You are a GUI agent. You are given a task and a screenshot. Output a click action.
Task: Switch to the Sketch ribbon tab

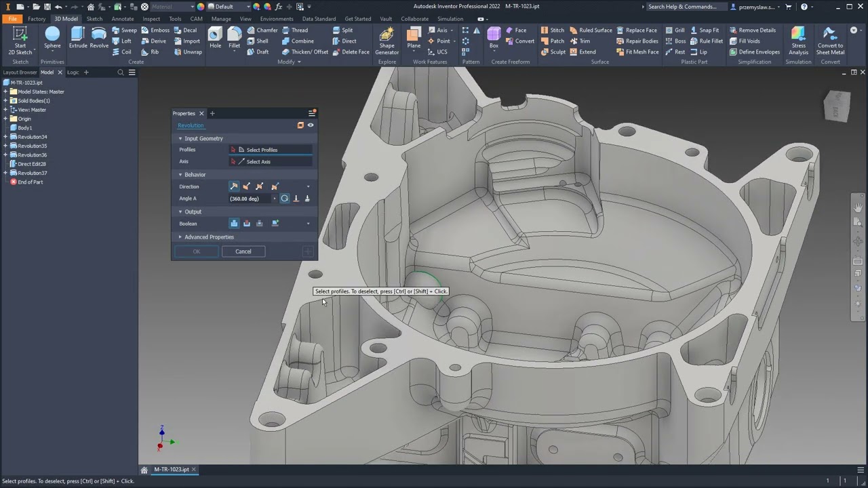pos(94,19)
